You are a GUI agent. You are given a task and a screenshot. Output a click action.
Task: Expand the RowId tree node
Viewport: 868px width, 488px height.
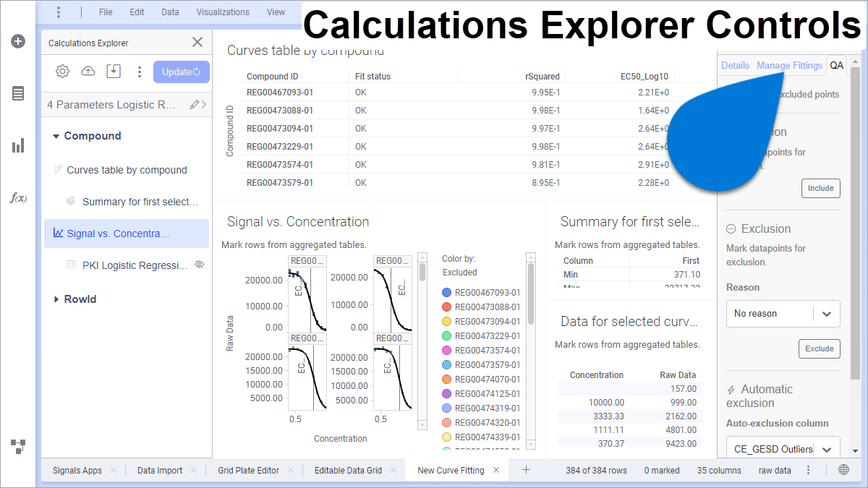click(x=56, y=299)
